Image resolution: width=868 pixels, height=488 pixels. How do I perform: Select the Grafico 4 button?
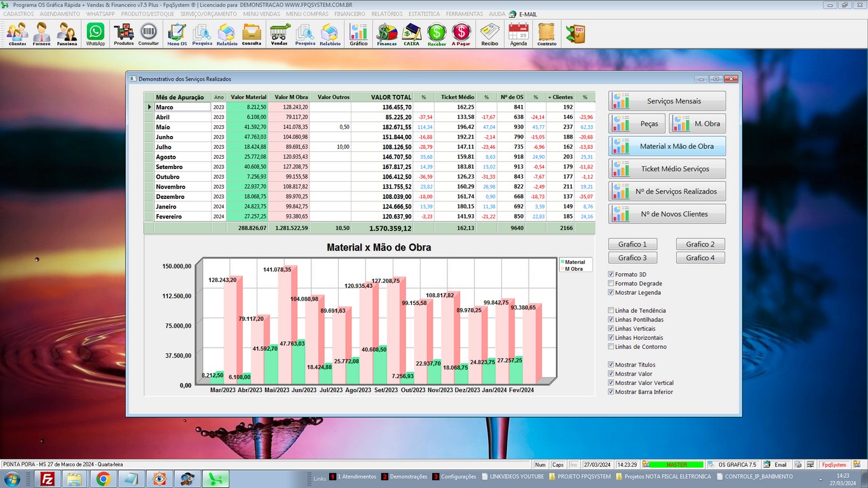click(x=700, y=257)
